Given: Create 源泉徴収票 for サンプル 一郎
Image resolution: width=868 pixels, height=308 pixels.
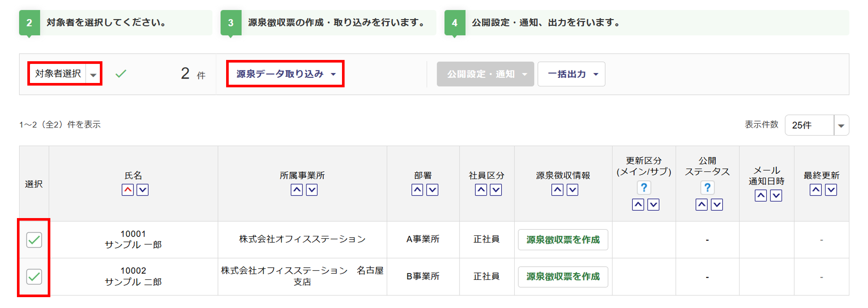Looking at the screenshot, I should (563, 240).
